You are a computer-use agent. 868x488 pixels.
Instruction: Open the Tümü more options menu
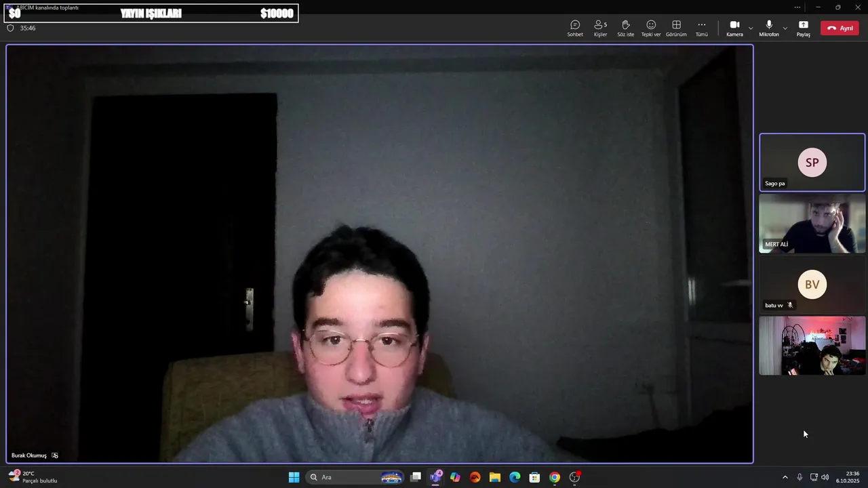[701, 28]
